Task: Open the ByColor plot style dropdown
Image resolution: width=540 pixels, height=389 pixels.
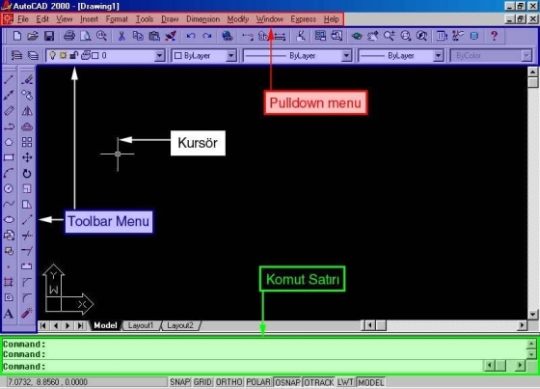Action: click(526, 55)
